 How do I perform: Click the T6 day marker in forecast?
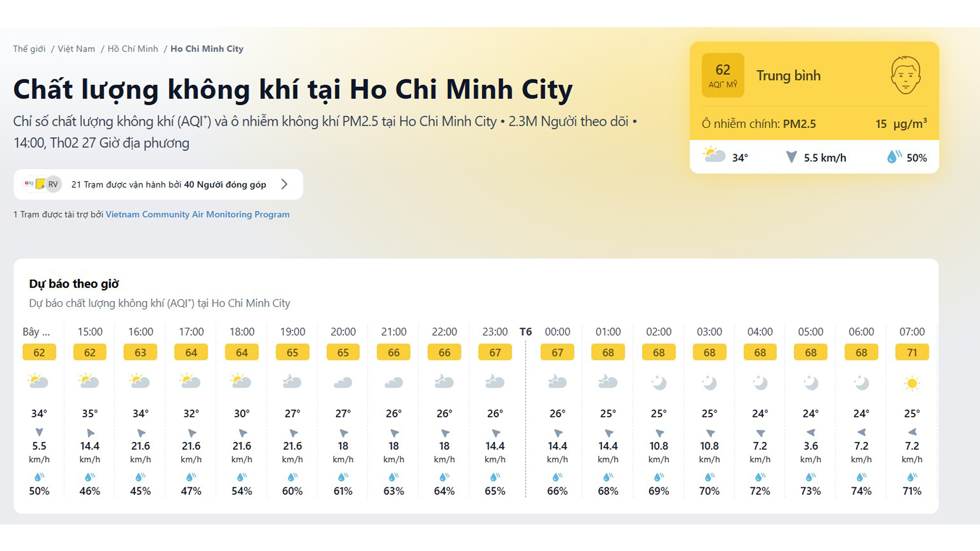click(x=525, y=332)
